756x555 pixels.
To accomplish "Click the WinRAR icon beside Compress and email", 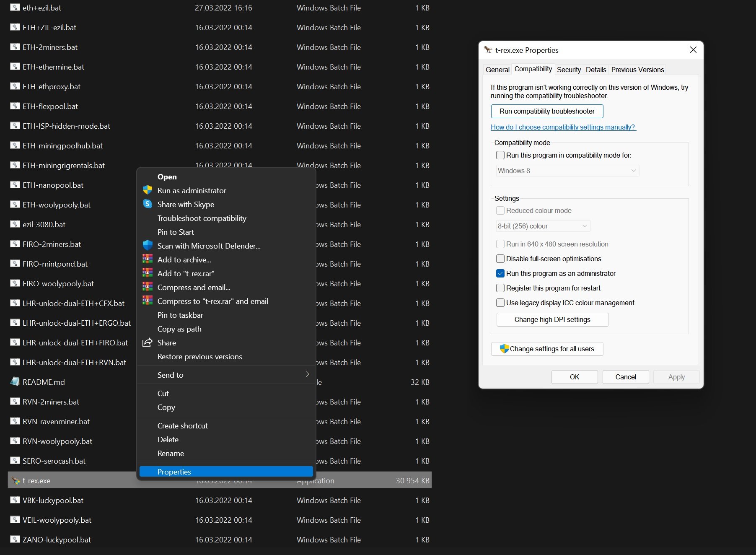I will pos(148,287).
